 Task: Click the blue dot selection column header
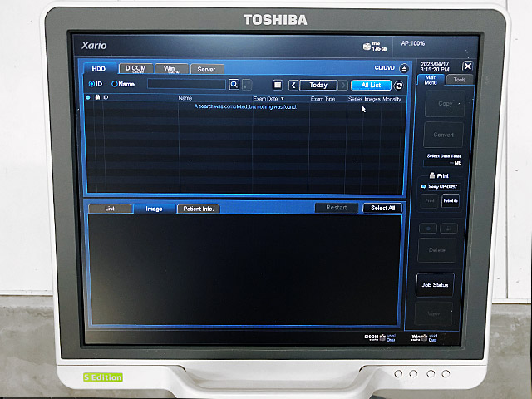(x=88, y=97)
